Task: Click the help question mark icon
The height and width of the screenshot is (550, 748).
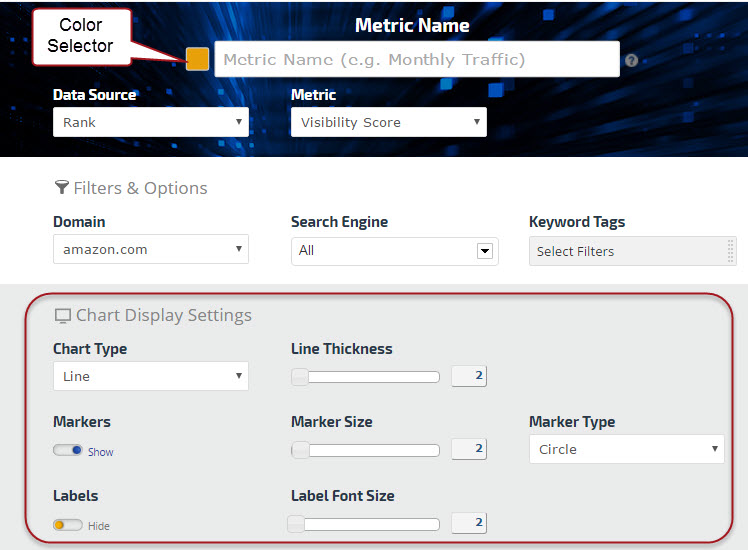Action: click(x=631, y=60)
